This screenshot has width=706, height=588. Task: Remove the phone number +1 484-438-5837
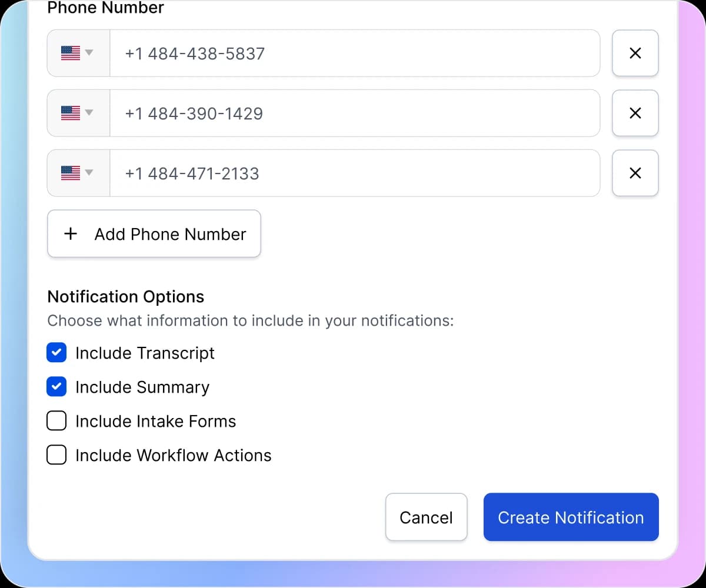635,53
